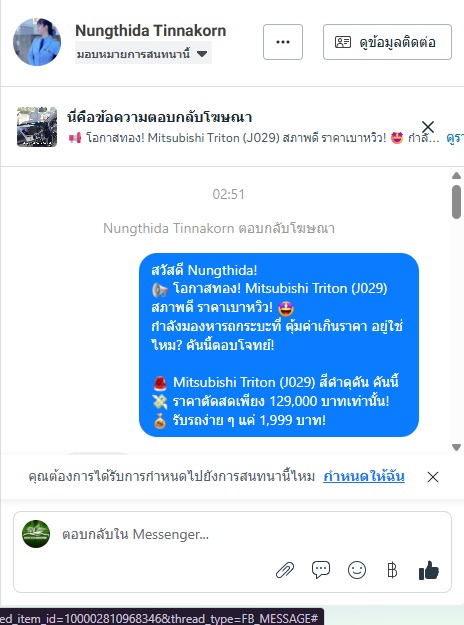Screen dimensions: 464x625
Task: Click the page avatar beside the reply box
Action: pos(36,534)
